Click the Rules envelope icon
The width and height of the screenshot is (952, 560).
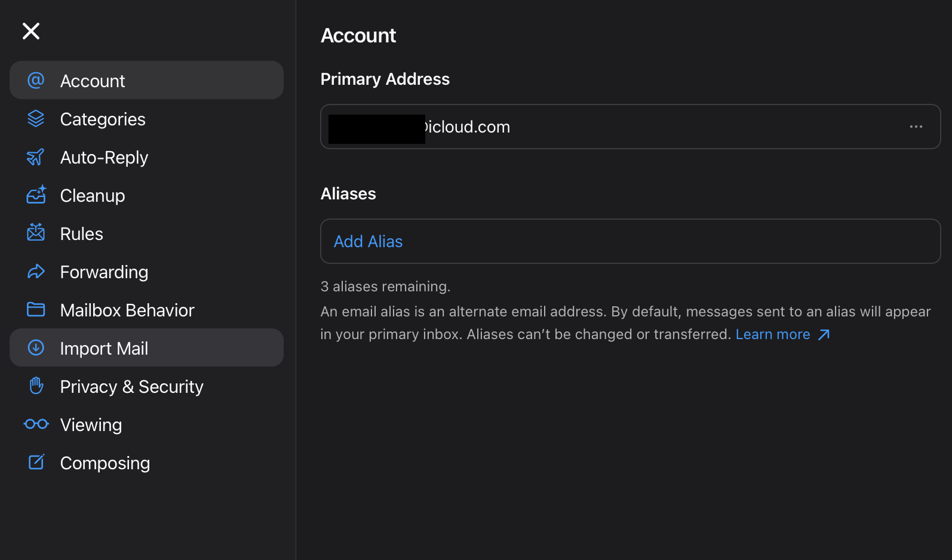point(36,233)
